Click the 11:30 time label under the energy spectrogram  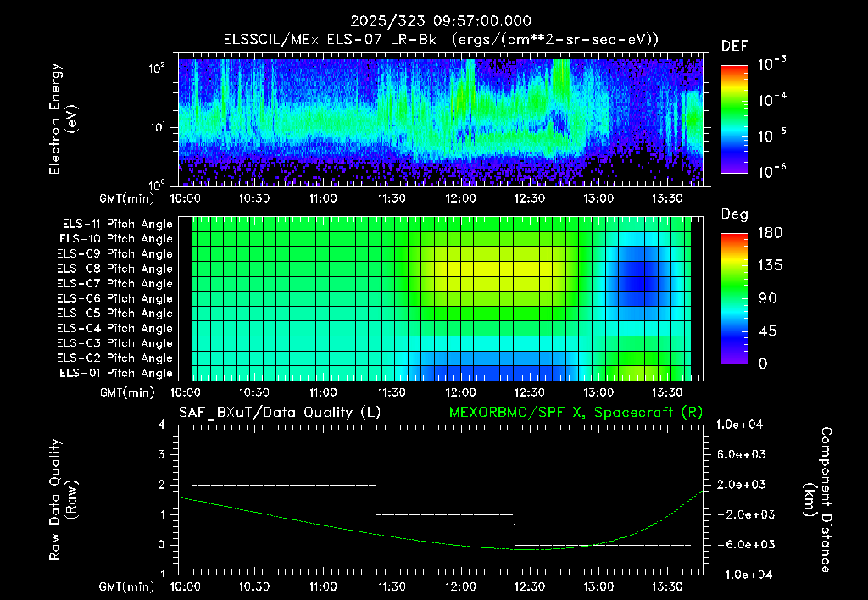392,198
